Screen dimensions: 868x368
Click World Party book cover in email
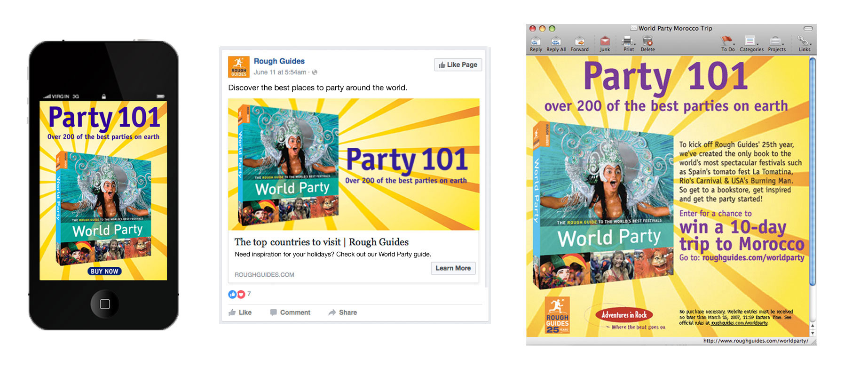pos(603,206)
